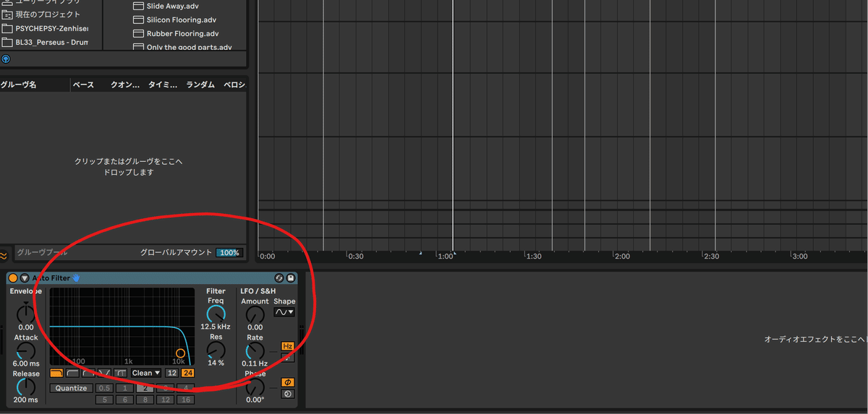Open the PSYCHEPSY-Zenhise folder
The height and width of the screenshot is (414, 868).
tap(45, 28)
